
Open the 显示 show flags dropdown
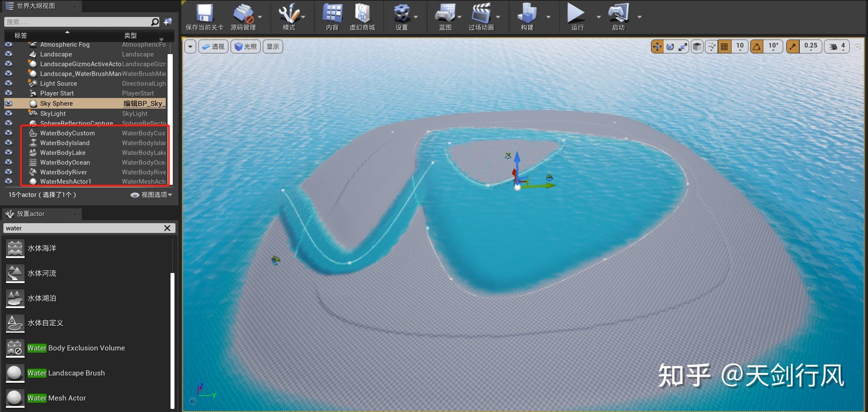pos(273,46)
